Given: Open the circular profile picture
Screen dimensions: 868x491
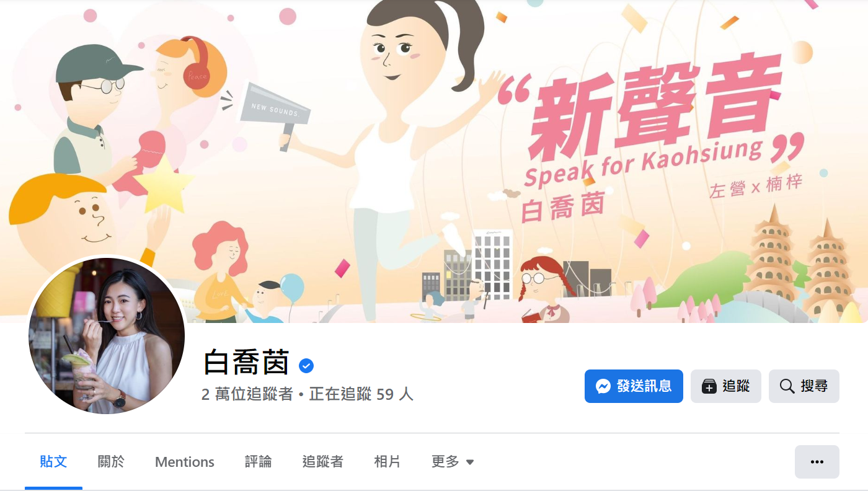Looking at the screenshot, I should (107, 335).
